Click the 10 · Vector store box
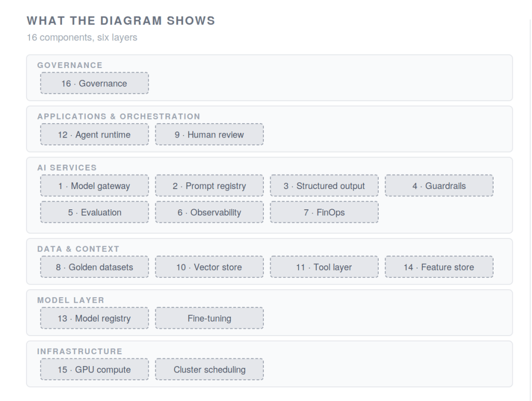532x401 pixels. pyautogui.click(x=209, y=266)
